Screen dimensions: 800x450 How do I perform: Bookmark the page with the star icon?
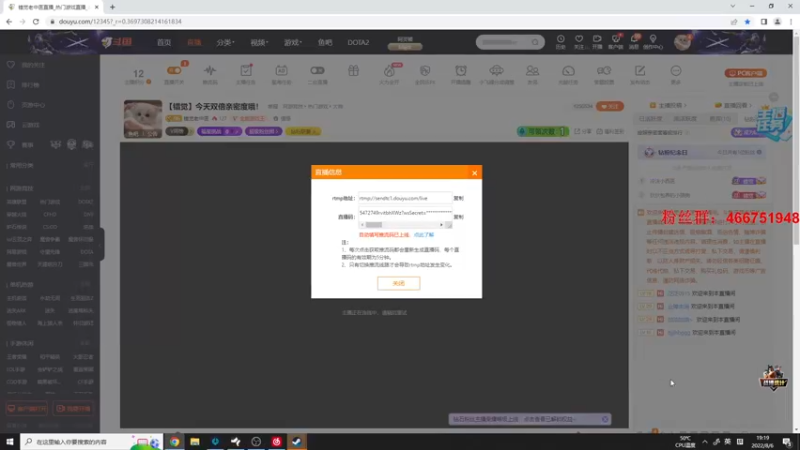747,21
